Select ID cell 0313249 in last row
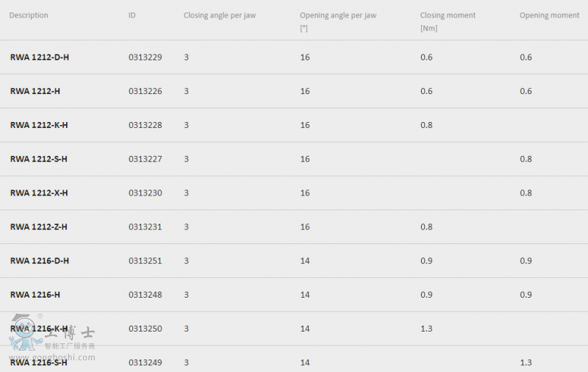 tap(145, 362)
